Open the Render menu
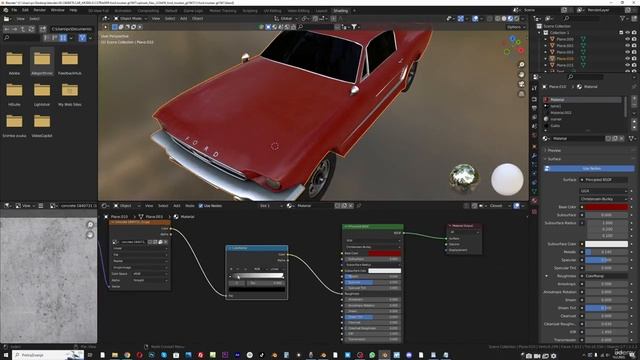This screenshot has width=640, height=360. [x=40, y=10]
